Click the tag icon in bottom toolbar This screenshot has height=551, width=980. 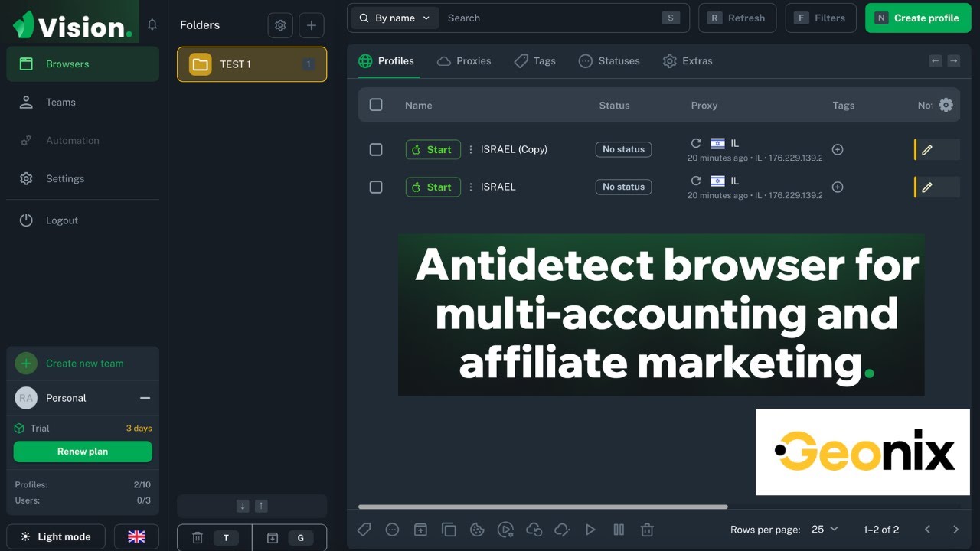[x=364, y=530]
